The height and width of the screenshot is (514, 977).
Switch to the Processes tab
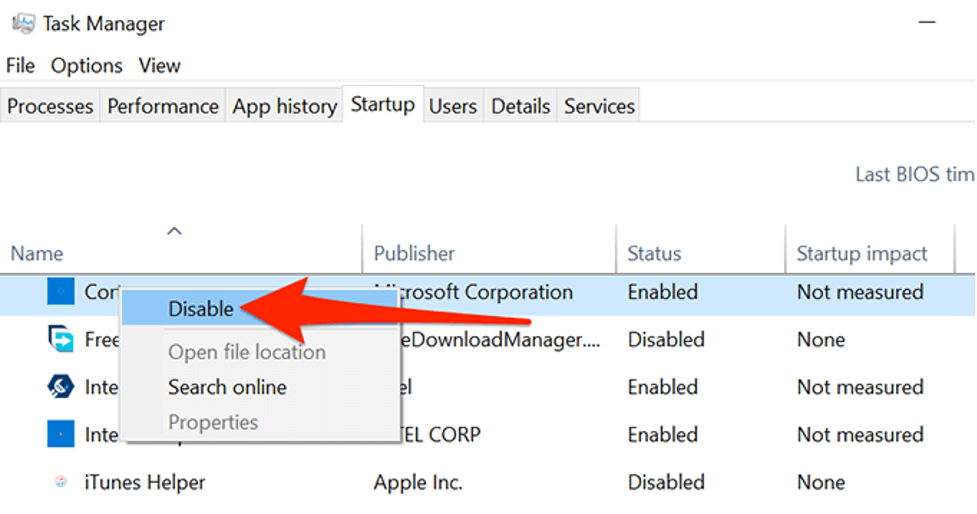click(x=50, y=106)
